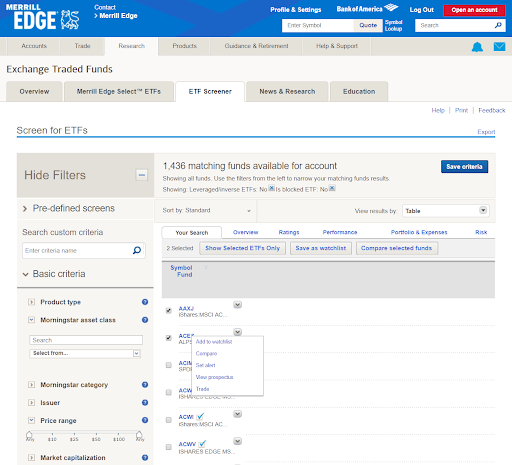Collapse Basic criteria section
The height and width of the screenshot is (465, 512).
pyautogui.click(x=25, y=274)
